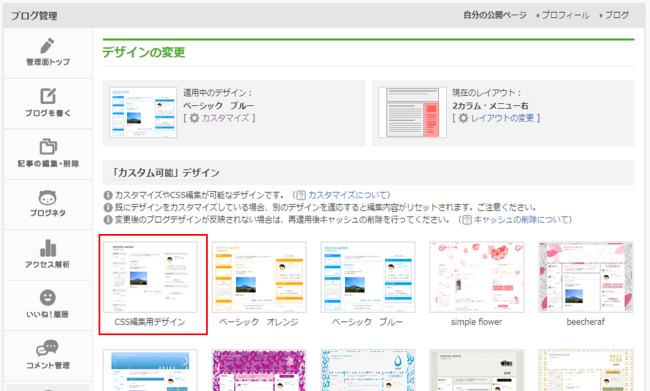650x391 pixels.
Task: Click the デザインの変更 page heading
Action: pos(144,52)
